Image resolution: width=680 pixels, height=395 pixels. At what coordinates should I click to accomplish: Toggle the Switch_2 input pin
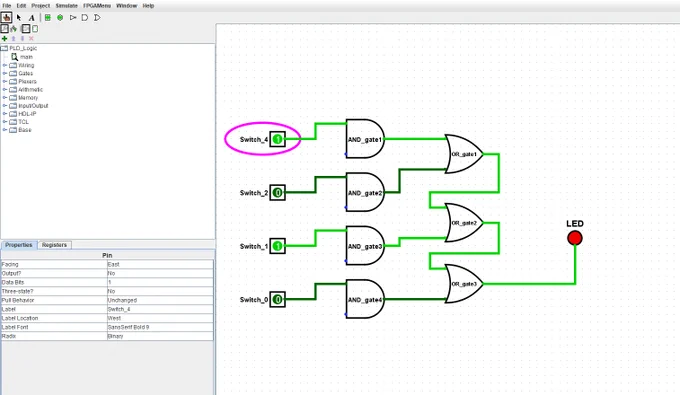tap(278, 193)
